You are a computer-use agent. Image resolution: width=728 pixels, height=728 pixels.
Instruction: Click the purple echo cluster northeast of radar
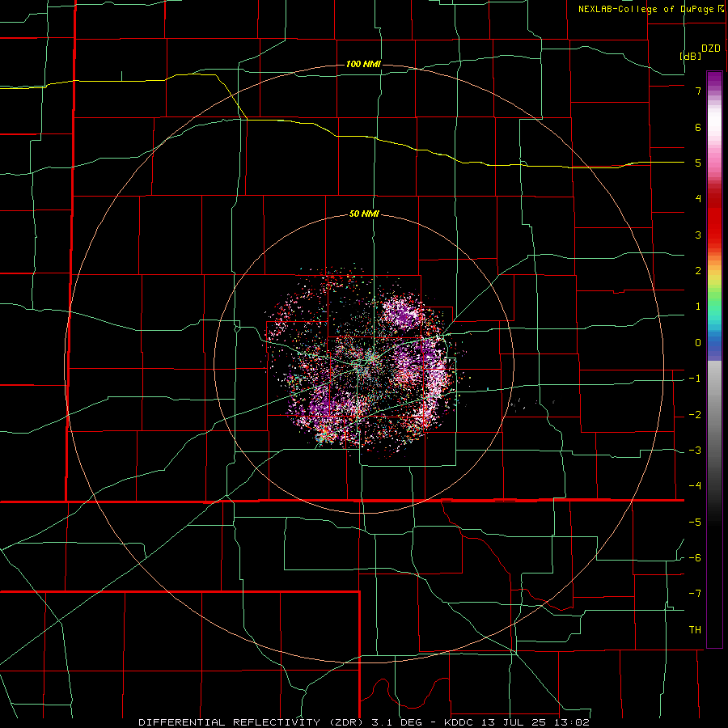(x=403, y=313)
